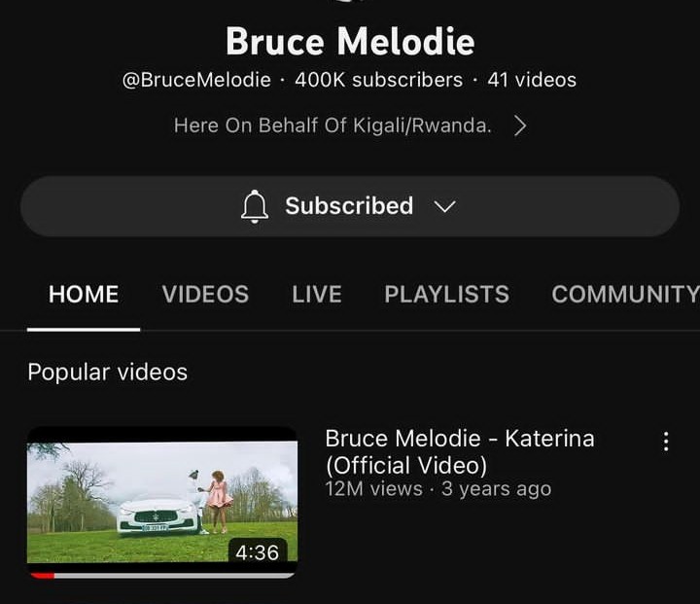This screenshot has width=700, height=604.
Task: Click the Subscribed button
Action: [350, 206]
